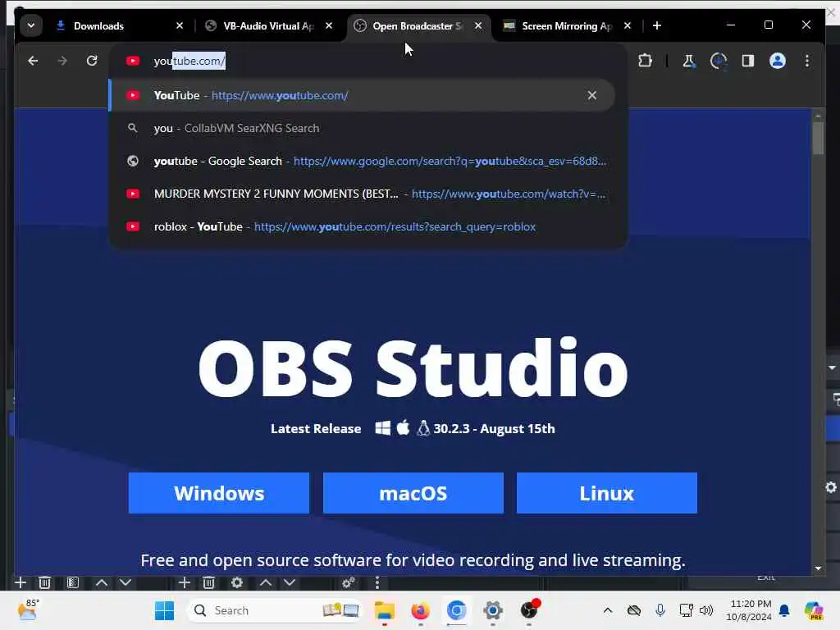840x630 pixels.
Task: Click the circular download-status icon in toolbar
Action: click(x=719, y=61)
